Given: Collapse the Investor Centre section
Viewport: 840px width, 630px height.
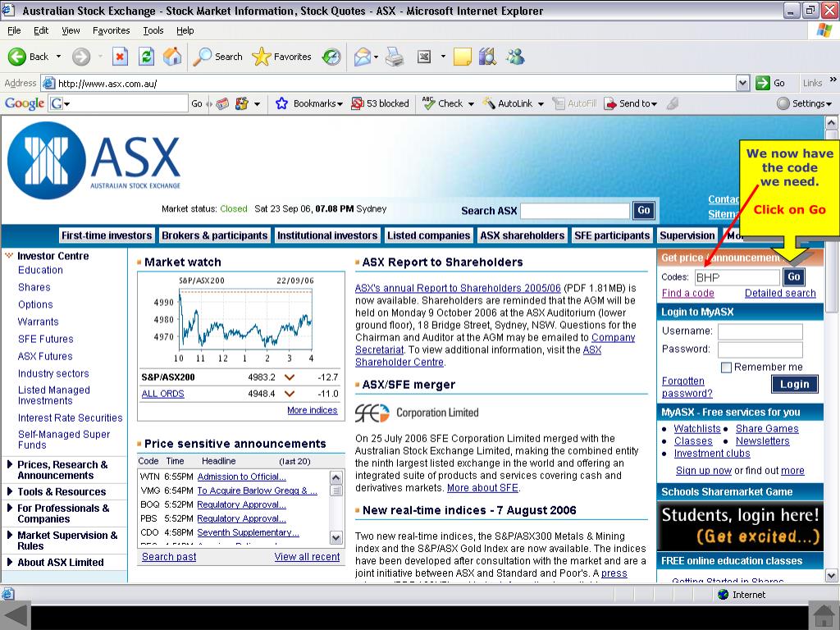Looking at the screenshot, I should 8,256.
